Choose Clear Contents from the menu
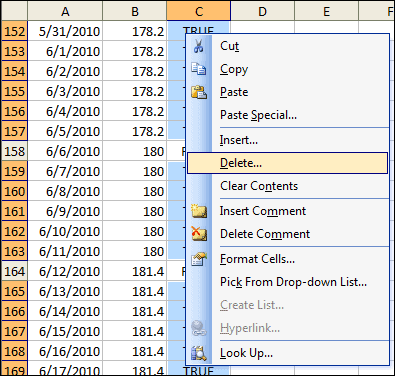Image resolution: width=395 pixels, height=376 pixels. pos(287,186)
